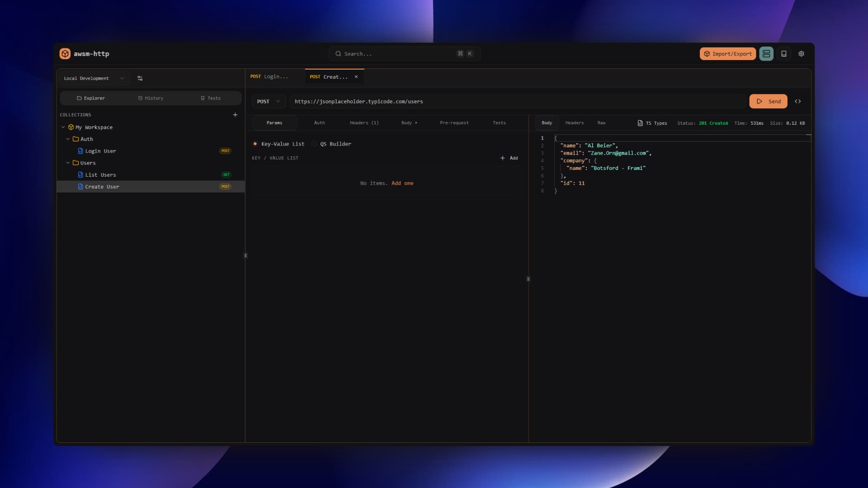Collapse the Auth folder chevron

(x=68, y=139)
